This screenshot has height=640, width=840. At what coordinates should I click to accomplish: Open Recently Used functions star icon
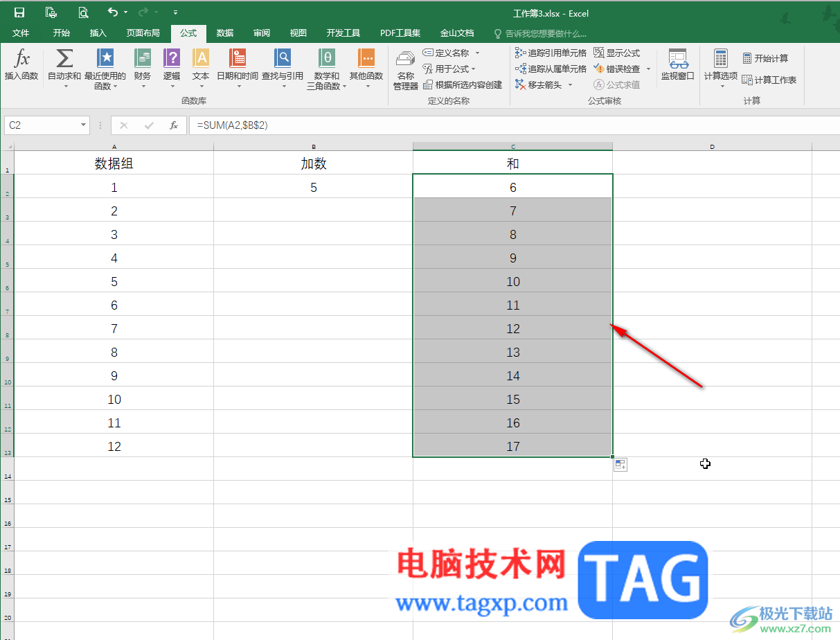point(105,59)
